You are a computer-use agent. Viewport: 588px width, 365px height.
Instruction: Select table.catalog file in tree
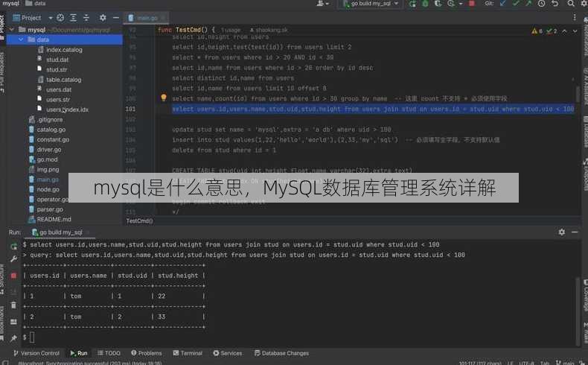[63, 80]
